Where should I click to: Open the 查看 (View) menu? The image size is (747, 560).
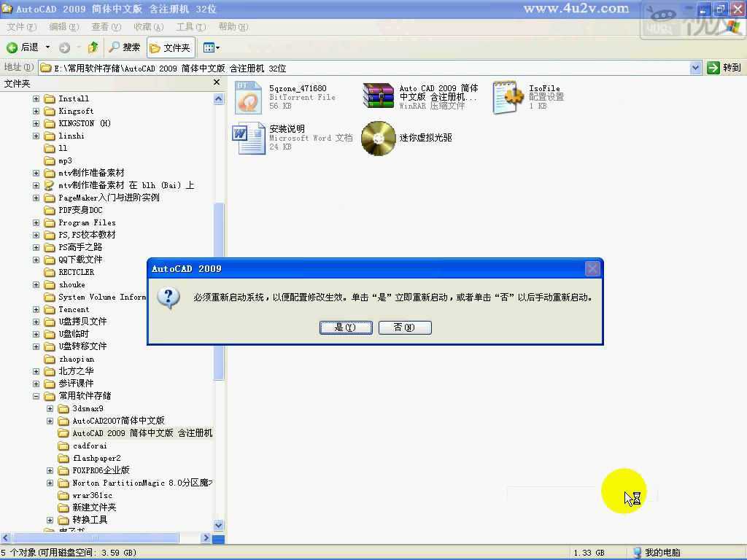(x=107, y=27)
